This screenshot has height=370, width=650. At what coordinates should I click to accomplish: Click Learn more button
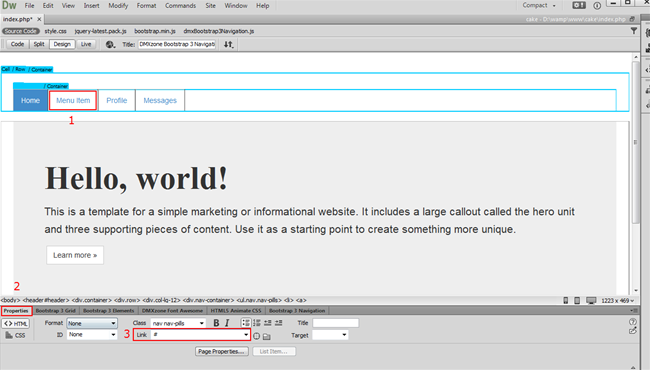pyautogui.click(x=75, y=255)
